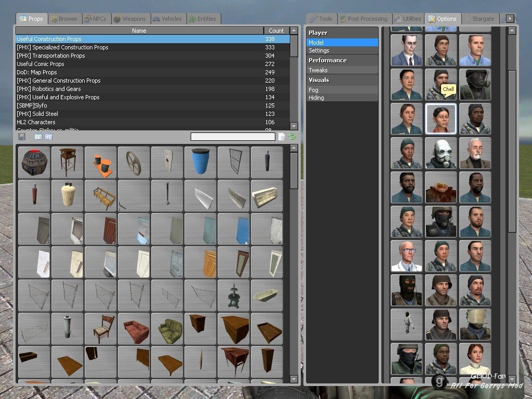Open the Utilities tab
Screen dimensions: 532x399
[x=408, y=19]
